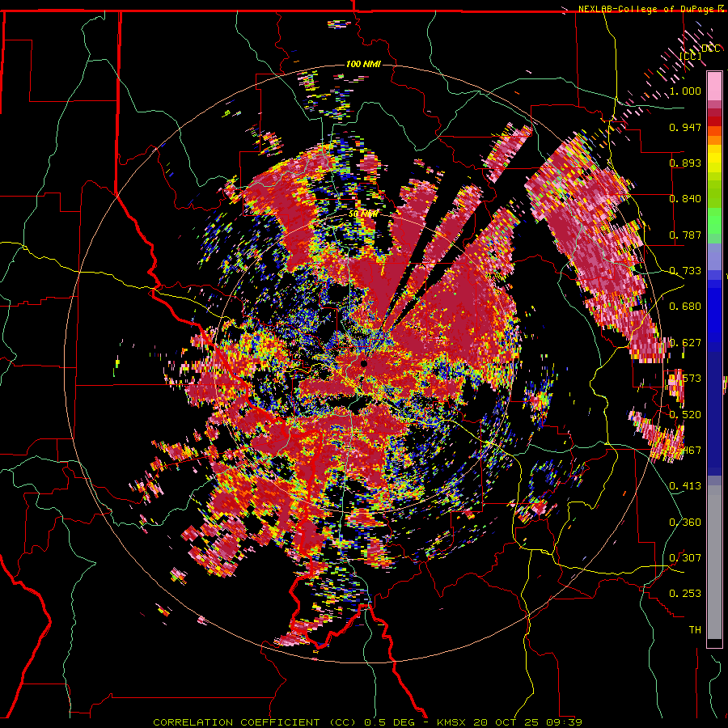Click the 0.787 color scale value
728x728 pixels.
coord(685,235)
